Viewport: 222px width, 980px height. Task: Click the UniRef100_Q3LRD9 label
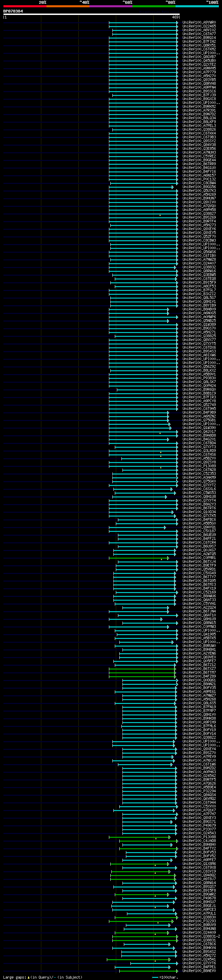(199, 451)
